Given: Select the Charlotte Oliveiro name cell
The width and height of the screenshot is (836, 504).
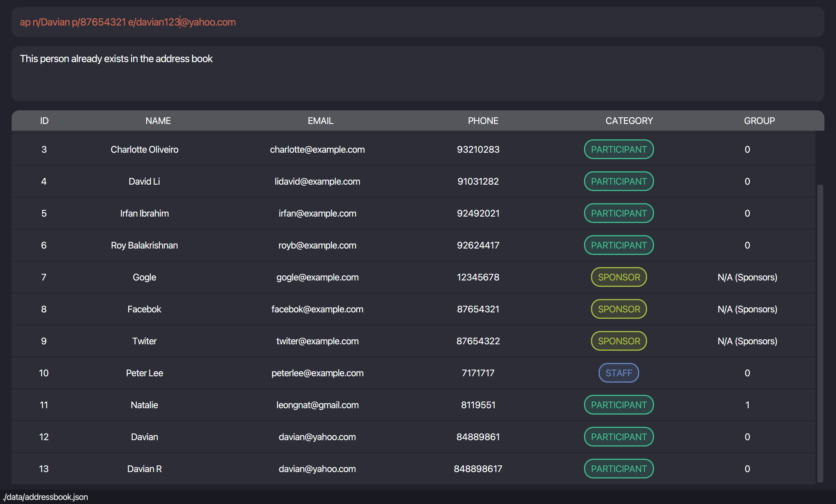Looking at the screenshot, I should click(145, 149).
